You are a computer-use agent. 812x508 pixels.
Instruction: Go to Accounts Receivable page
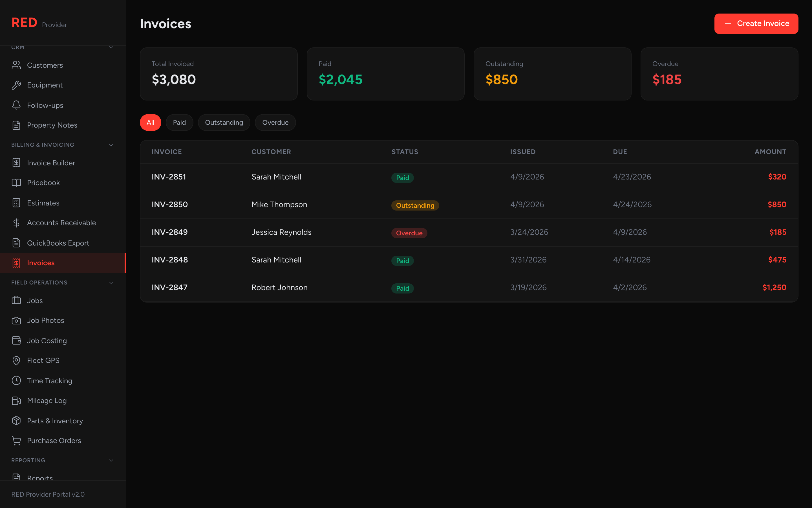pyautogui.click(x=63, y=223)
